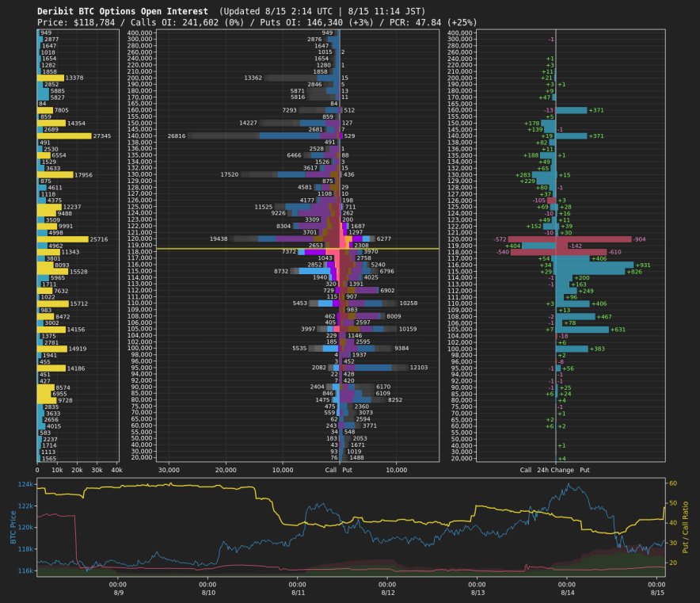Click the "13362" call open interest value
The image size is (700, 603).
pyautogui.click(x=253, y=78)
